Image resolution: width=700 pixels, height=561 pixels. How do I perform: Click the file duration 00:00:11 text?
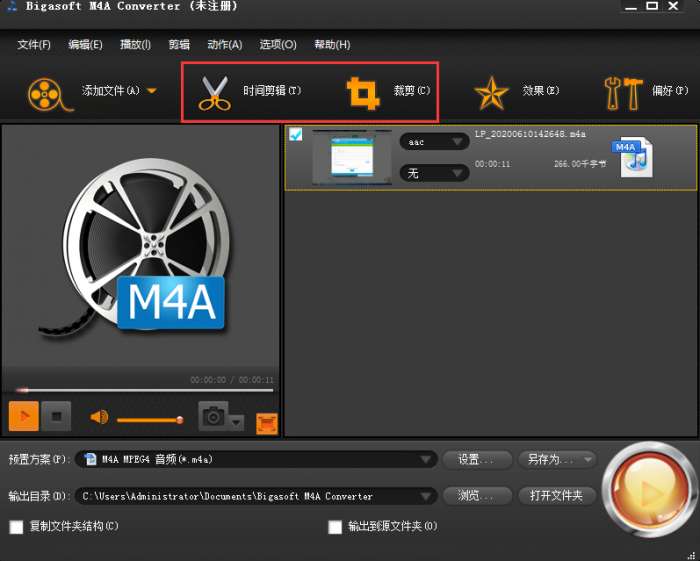(492, 164)
